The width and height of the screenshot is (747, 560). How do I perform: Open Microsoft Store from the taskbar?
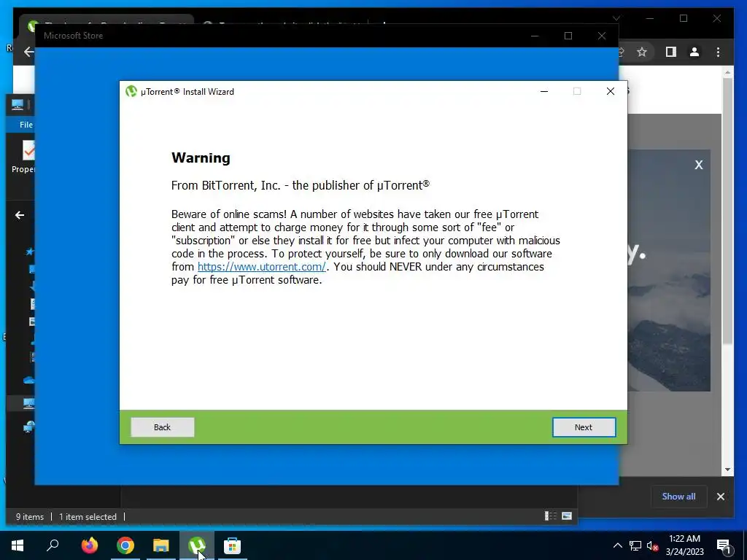coord(233,545)
